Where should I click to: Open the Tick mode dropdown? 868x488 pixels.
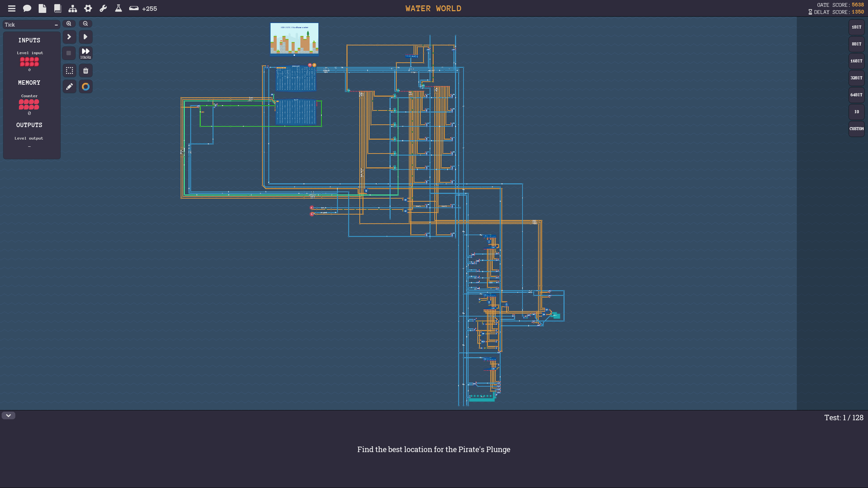[31, 25]
